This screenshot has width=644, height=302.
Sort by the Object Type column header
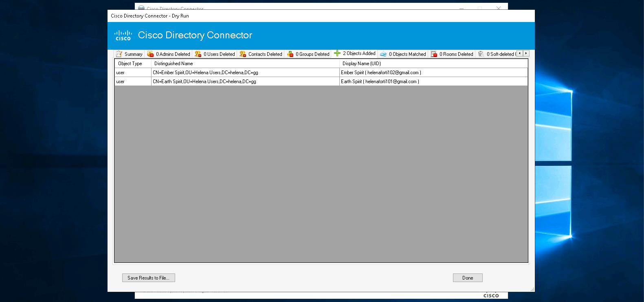[130, 64]
